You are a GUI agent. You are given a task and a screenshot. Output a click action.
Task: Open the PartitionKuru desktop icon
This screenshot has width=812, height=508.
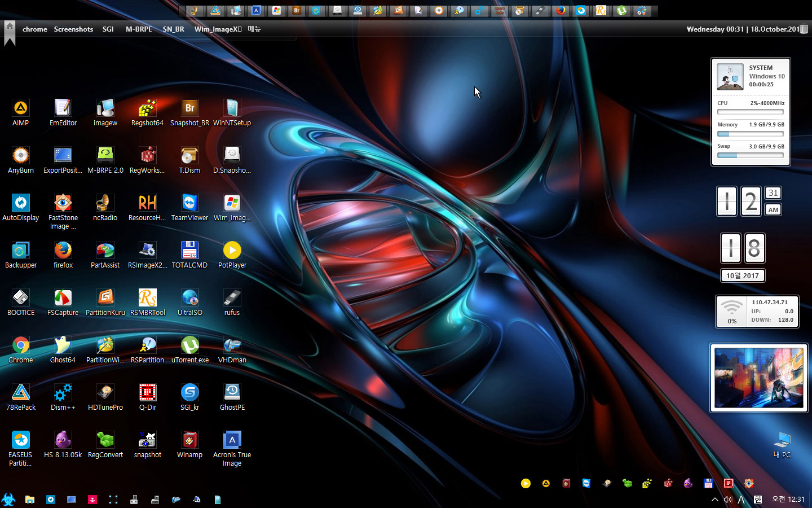click(105, 302)
